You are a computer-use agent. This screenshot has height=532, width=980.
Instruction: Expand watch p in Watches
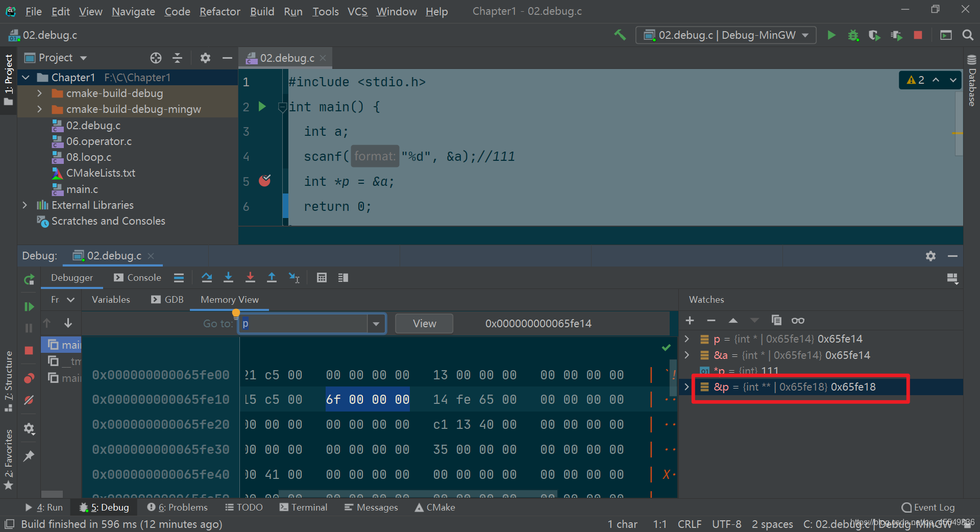tap(687, 338)
